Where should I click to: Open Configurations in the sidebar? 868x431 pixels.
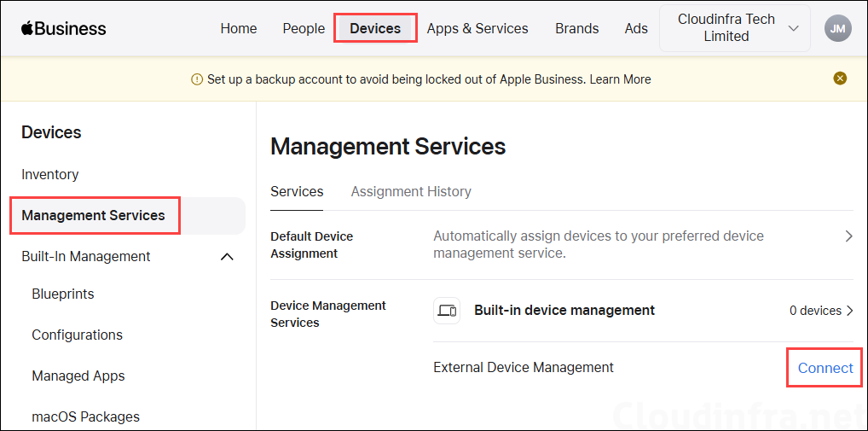77,335
